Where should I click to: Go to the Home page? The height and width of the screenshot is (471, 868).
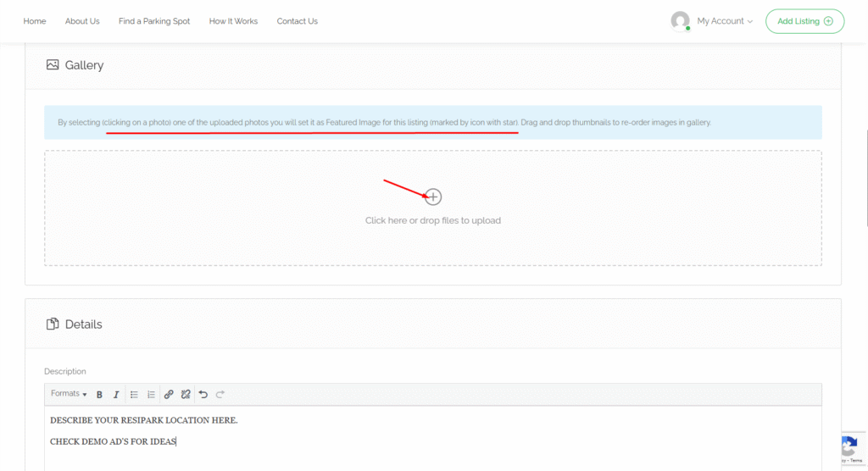[x=35, y=21]
